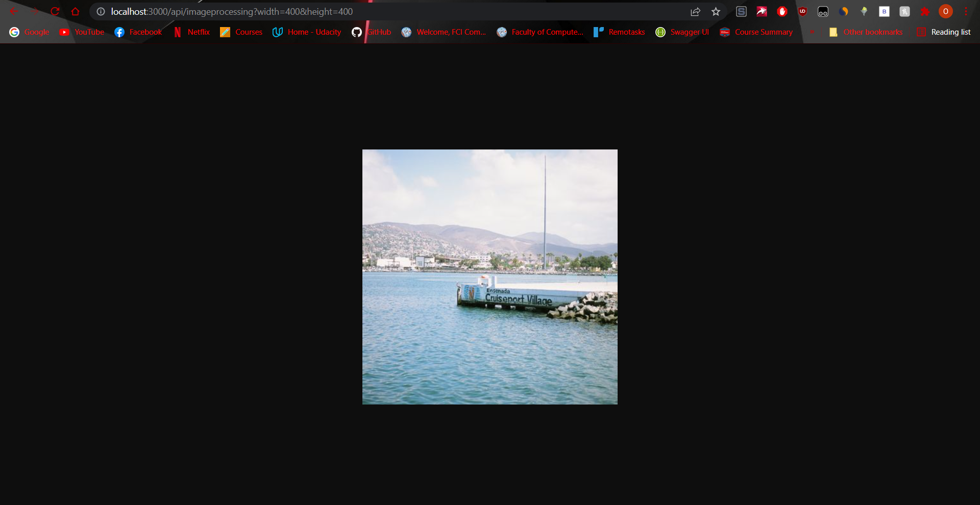Share this page from address bar

point(695,11)
